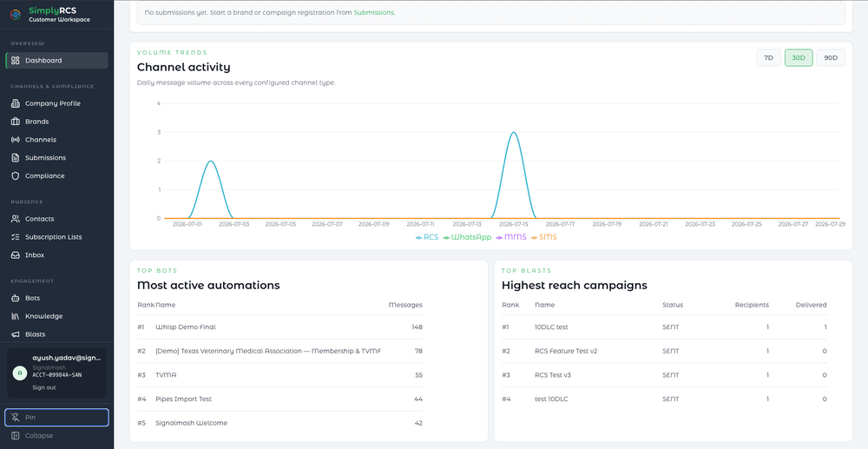Select the Pipes Import Test bot
Screen dimensions: 868x449
[279, 399]
